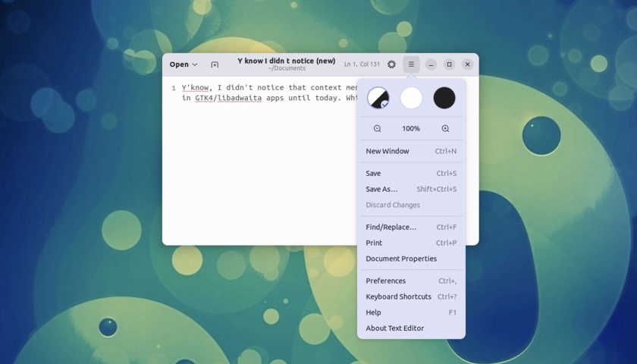
Task: Open Keyboard Shortcuts menu entry
Action: tap(411, 297)
